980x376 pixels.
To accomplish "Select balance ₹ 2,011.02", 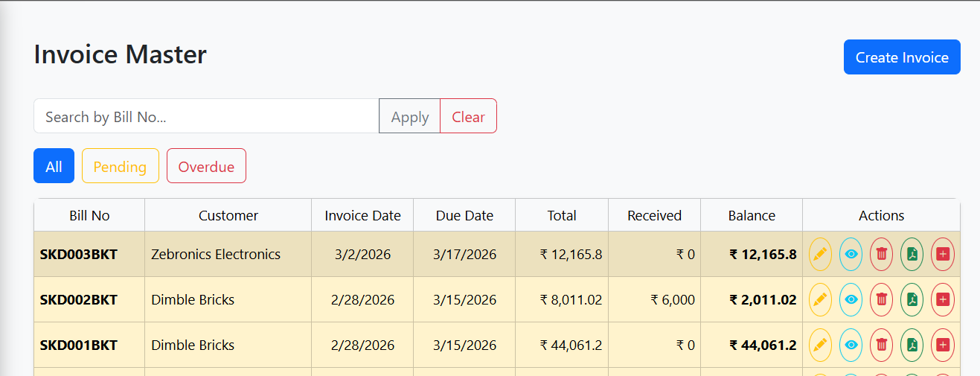I will coord(752,299).
